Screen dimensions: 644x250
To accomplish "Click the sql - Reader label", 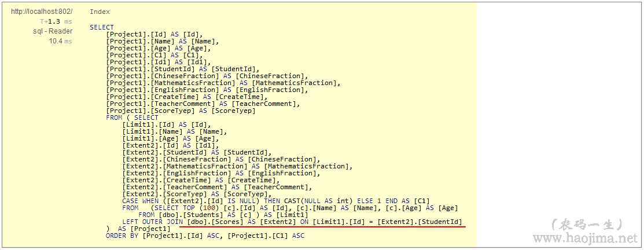I will [53, 31].
